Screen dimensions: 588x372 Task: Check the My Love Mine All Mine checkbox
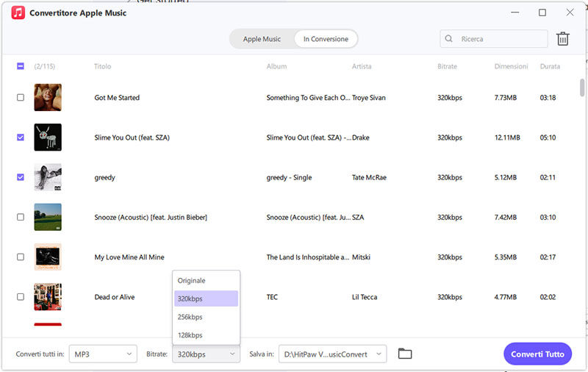coord(21,257)
